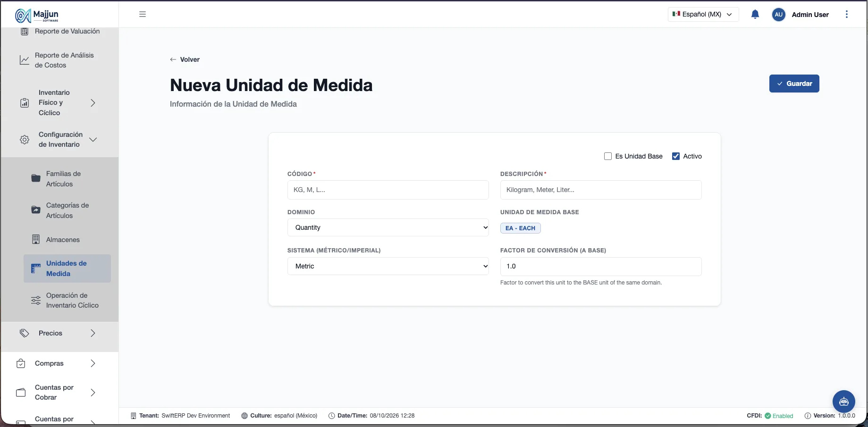The image size is (868, 427).
Task: Click the Cuentas por Cobrar wallet icon
Action: (21, 393)
